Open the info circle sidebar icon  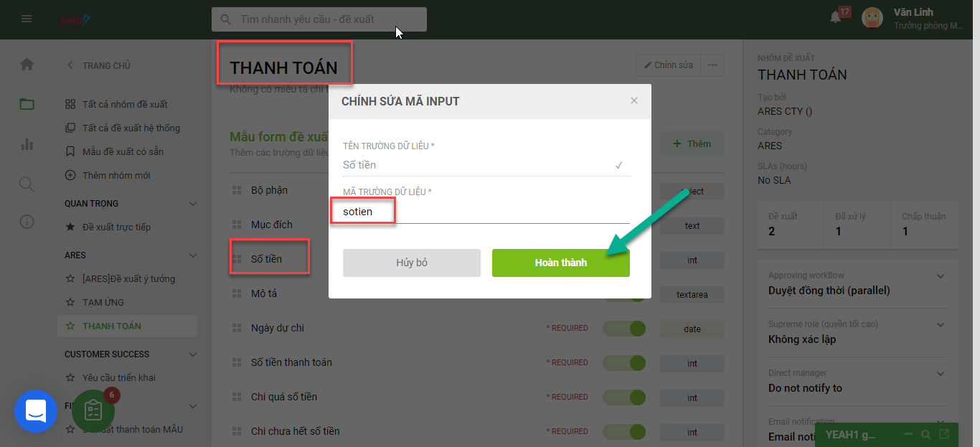[27, 222]
